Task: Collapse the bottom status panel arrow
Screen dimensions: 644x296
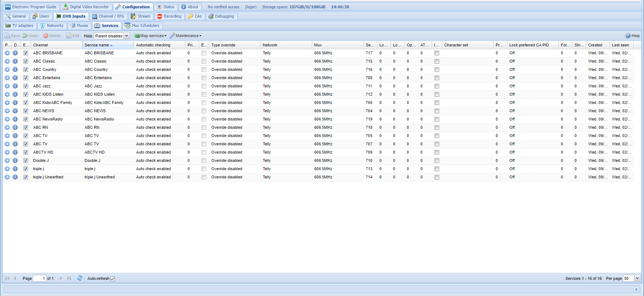Action: click(636, 289)
